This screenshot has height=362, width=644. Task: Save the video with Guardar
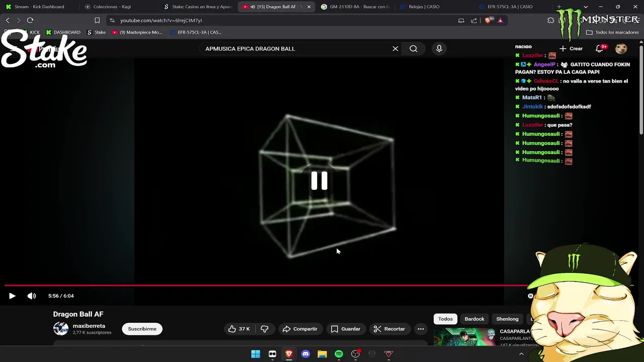[346, 329]
